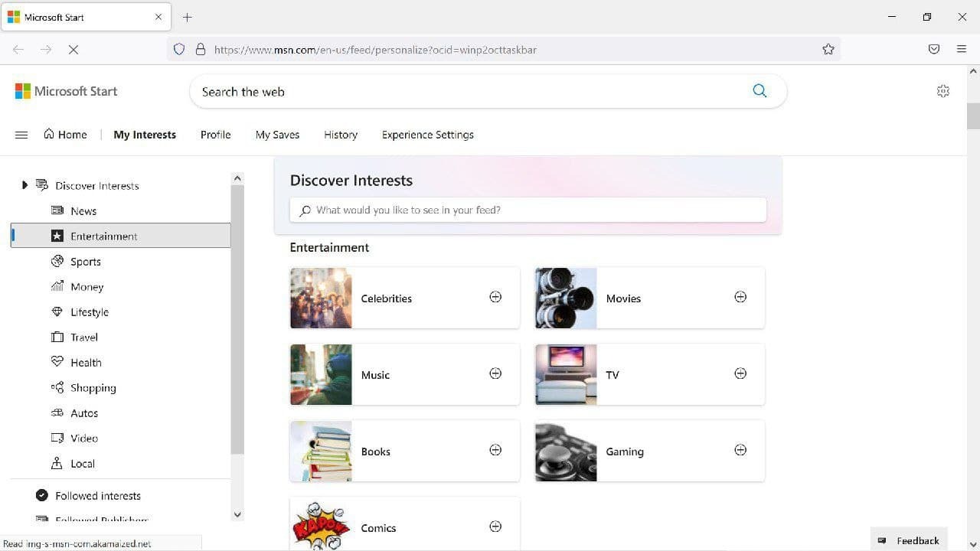The height and width of the screenshot is (551, 980).
Task: Click the browser URL address bar
Action: [505, 49]
